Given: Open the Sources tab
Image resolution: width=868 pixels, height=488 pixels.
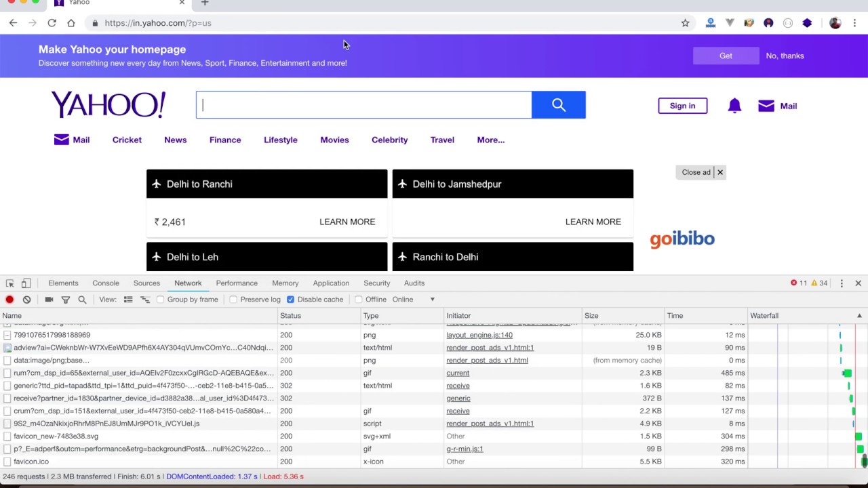Looking at the screenshot, I should (x=146, y=283).
